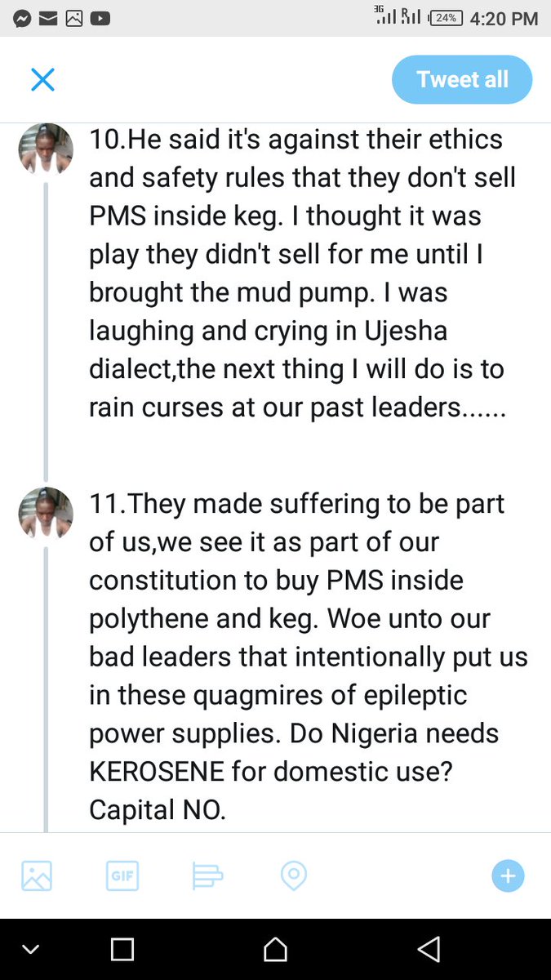Add another tweet with plus icon
Viewport: 551px width, 980px height.
click(x=508, y=876)
